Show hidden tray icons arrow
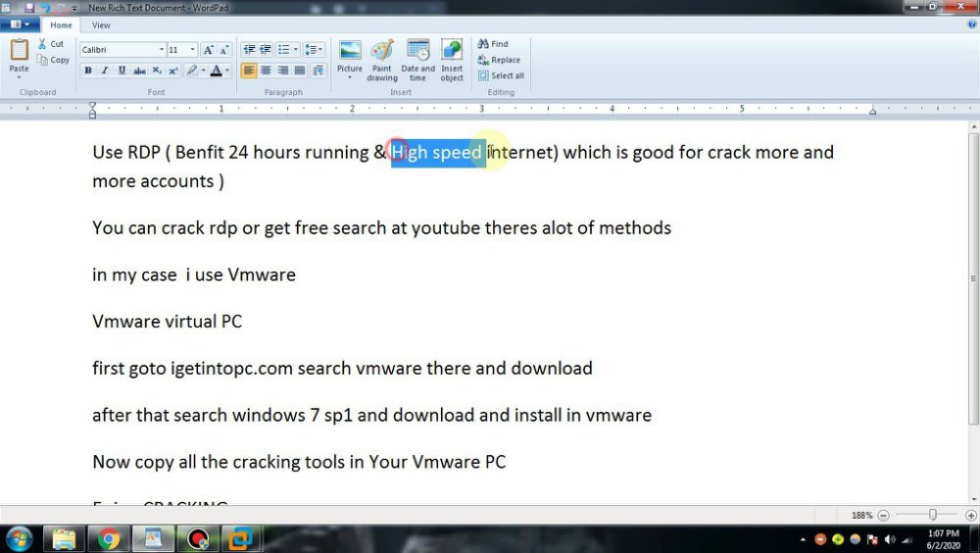 coord(803,539)
